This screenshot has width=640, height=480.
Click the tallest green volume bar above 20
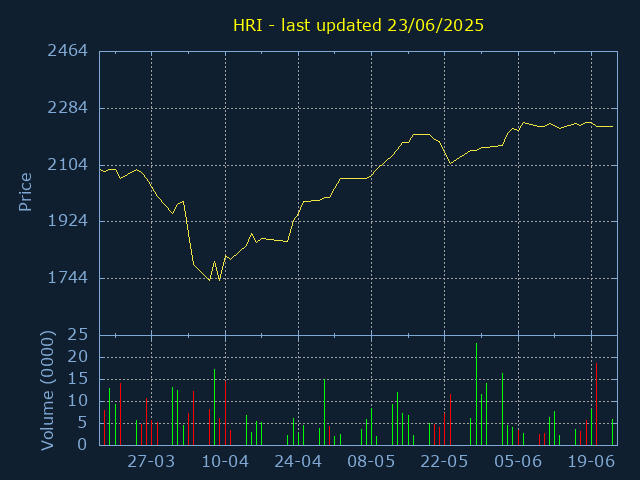click(476, 394)
